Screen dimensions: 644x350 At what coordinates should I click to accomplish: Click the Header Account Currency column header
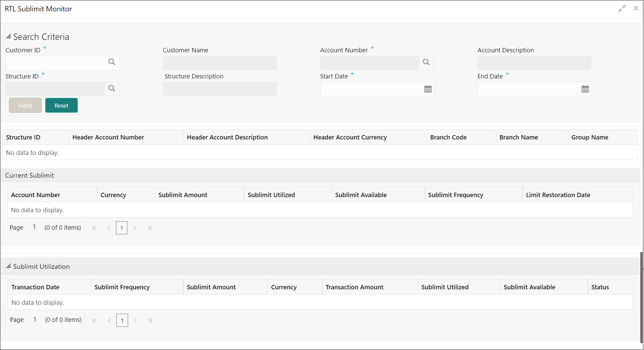(368, 137)
